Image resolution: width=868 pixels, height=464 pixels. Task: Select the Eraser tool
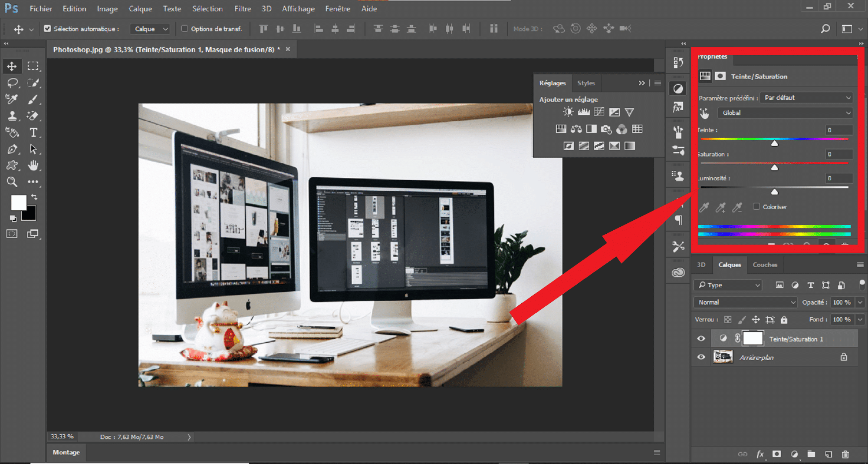(33, 116)
